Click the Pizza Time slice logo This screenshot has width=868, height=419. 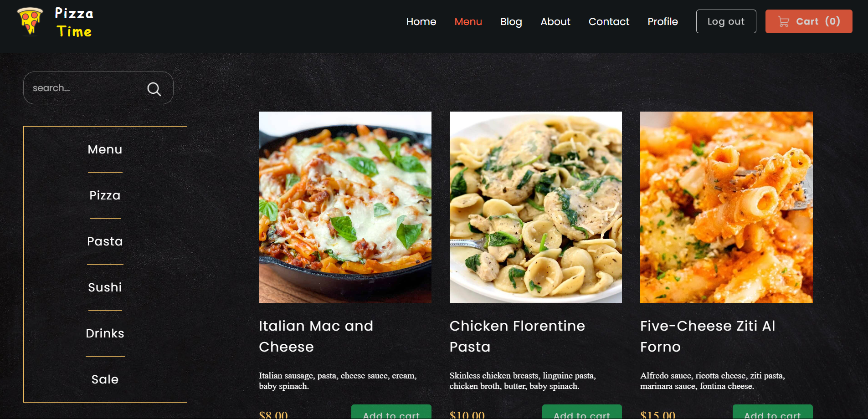[x=30, y=21]
